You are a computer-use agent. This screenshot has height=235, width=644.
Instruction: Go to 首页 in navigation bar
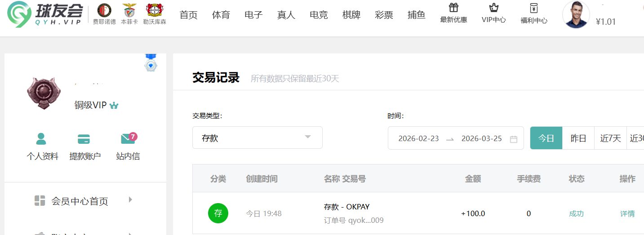click(188, 15)
